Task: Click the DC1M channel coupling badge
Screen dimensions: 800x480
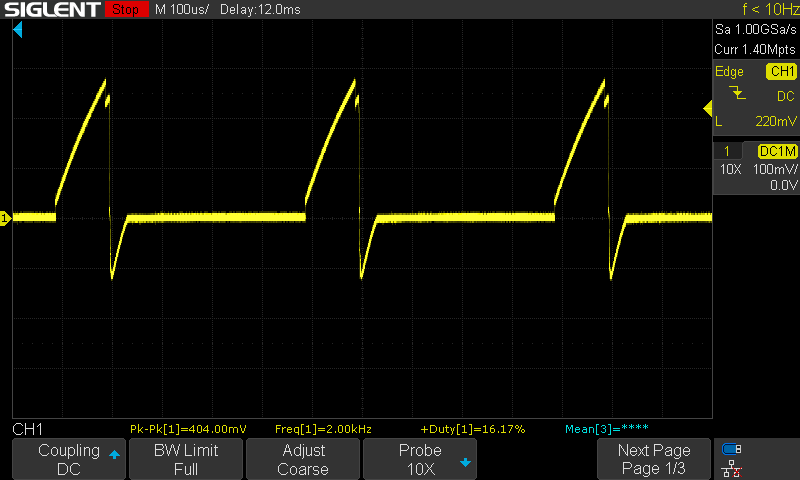Action: (x=776, y=151)
